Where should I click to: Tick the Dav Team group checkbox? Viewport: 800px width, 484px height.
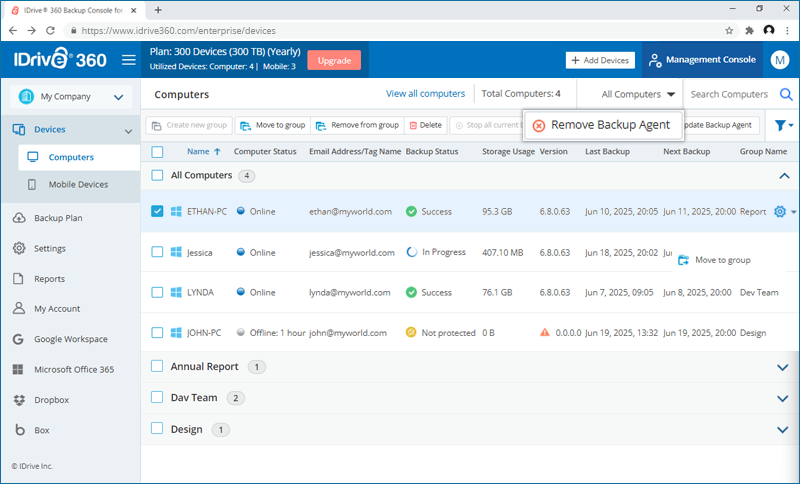point(157,398)
